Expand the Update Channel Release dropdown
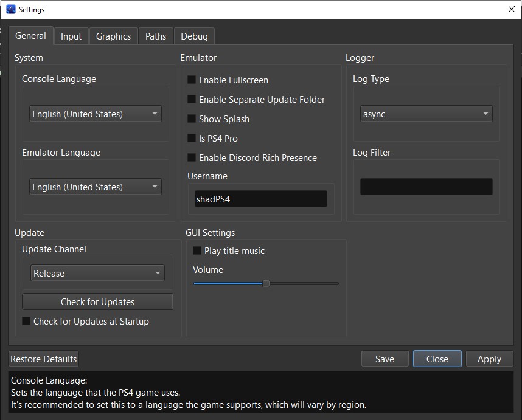The image size is (522, 420). pyautogui.click(x=97, y=273)
